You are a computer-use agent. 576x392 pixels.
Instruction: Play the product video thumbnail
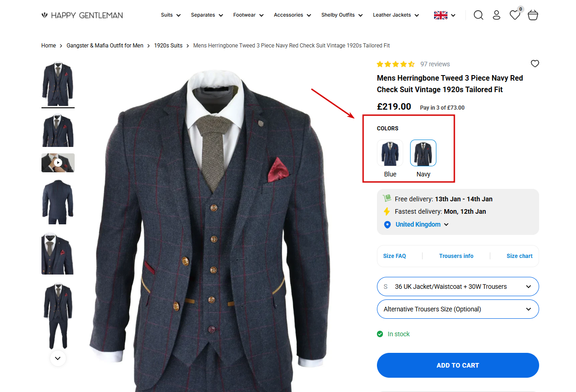58,163
